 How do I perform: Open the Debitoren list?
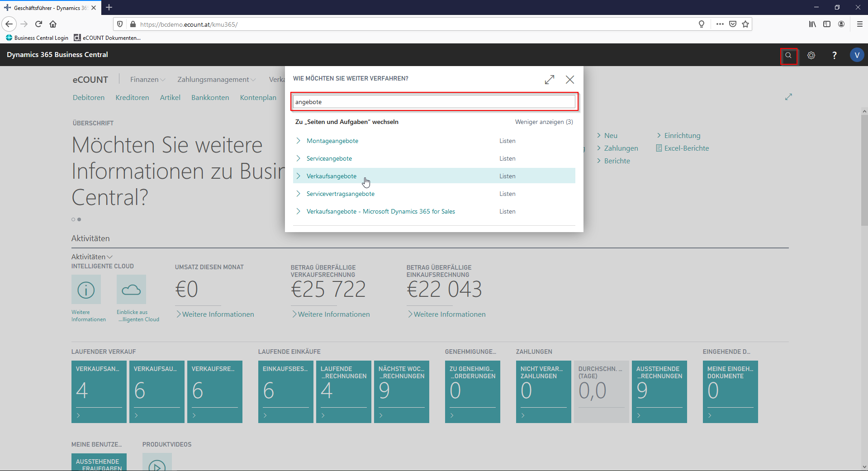[x=89, y=98]
